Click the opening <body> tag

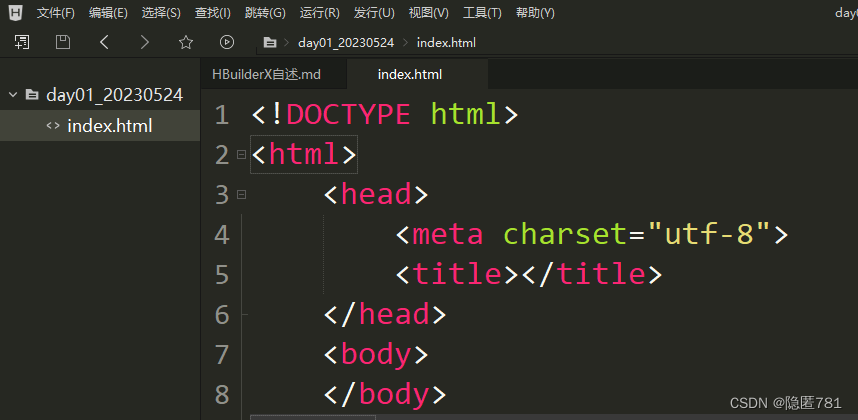click(376, 354)
